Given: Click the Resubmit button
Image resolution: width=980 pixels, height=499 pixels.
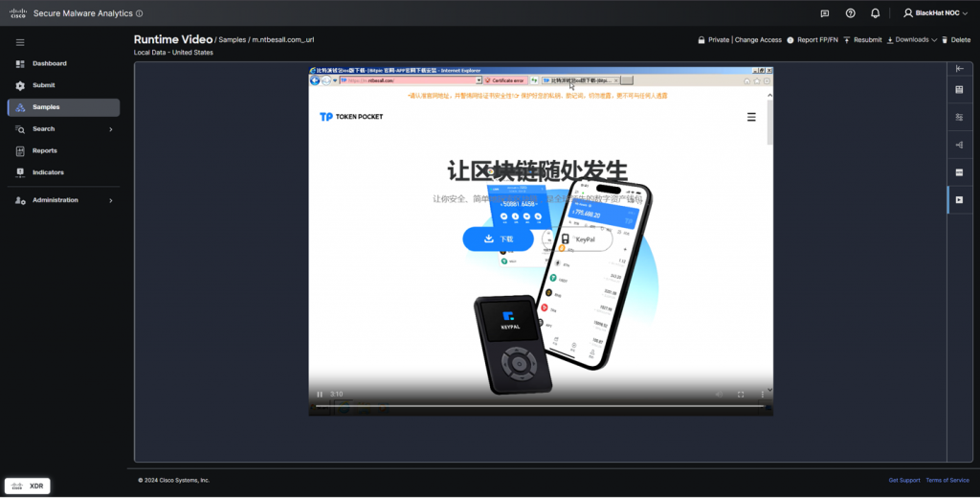Looking at the screenshot, I should [x=862, y=40].
